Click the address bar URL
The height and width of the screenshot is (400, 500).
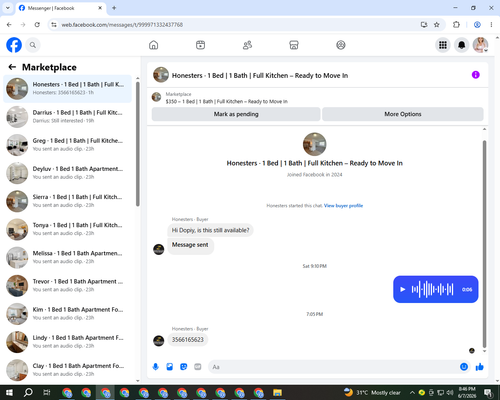(122, 25)
